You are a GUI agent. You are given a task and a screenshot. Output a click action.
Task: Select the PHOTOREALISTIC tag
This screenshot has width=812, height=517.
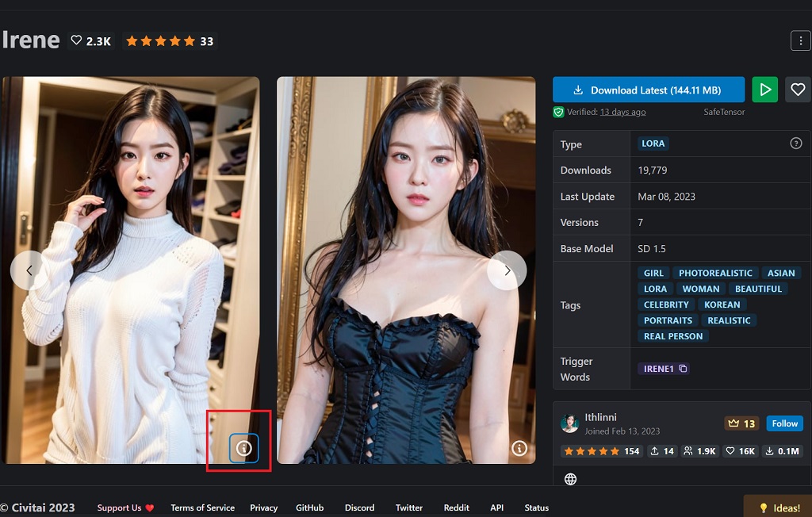pyautogui.click(x=715, y=273)
